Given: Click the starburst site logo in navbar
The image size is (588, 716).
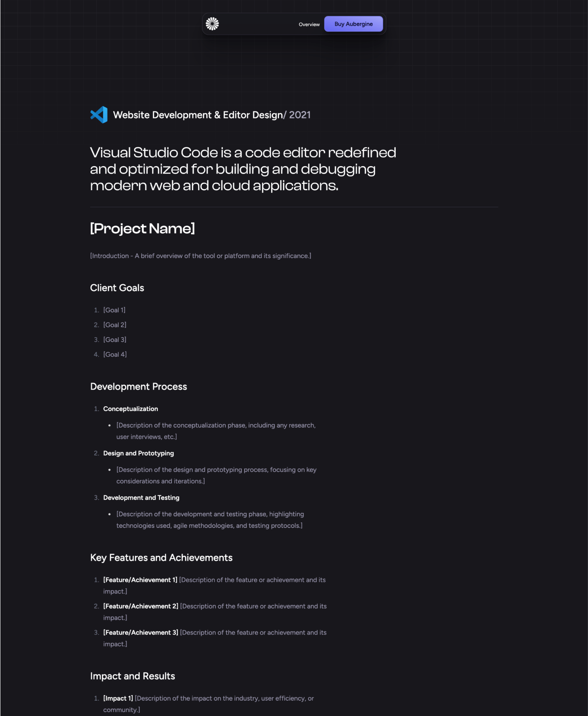Looking at the screenshot, I should coord(212,24).
